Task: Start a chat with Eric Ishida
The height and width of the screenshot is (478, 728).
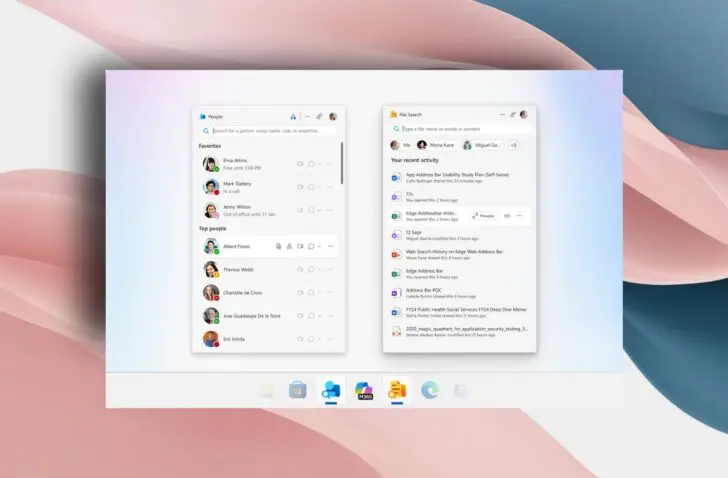Action: [311, 339]
